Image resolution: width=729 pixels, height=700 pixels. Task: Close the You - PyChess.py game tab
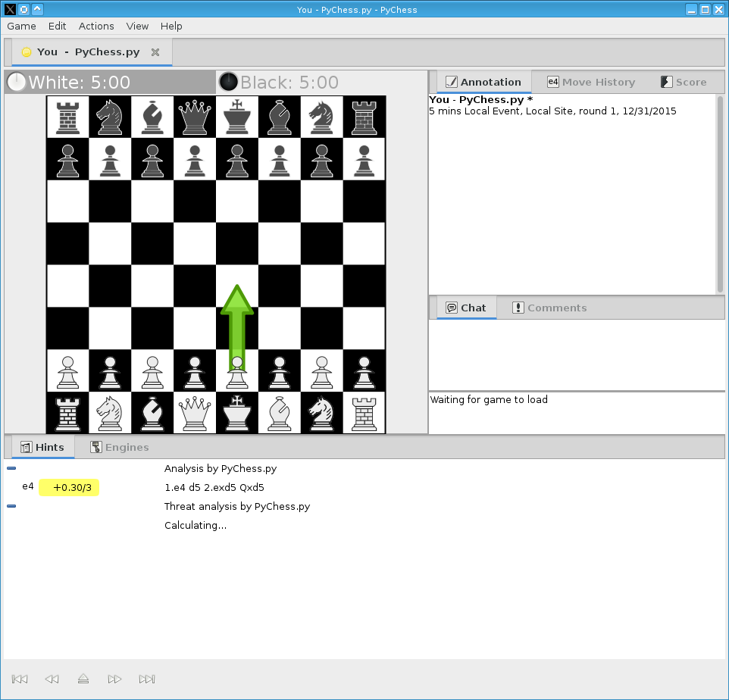pyautogui.click(x=155, y=52)
